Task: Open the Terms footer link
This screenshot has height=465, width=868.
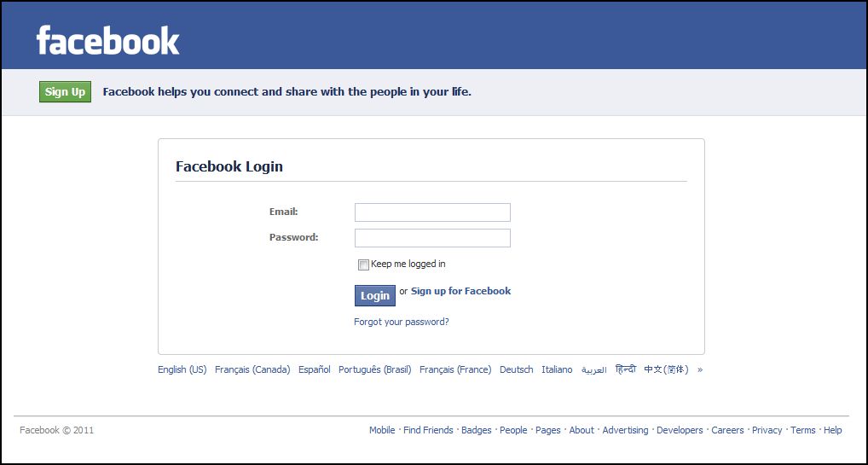Action: 802,430
